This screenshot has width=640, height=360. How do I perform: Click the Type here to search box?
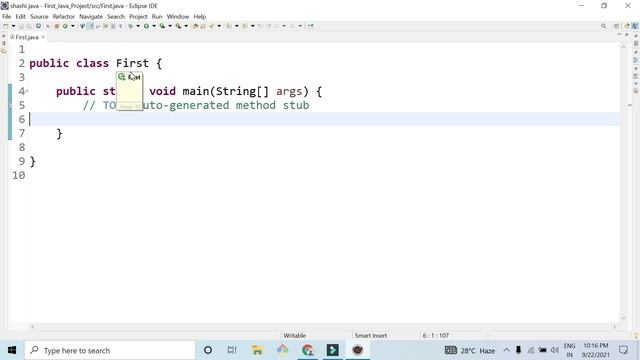(110, 350)
